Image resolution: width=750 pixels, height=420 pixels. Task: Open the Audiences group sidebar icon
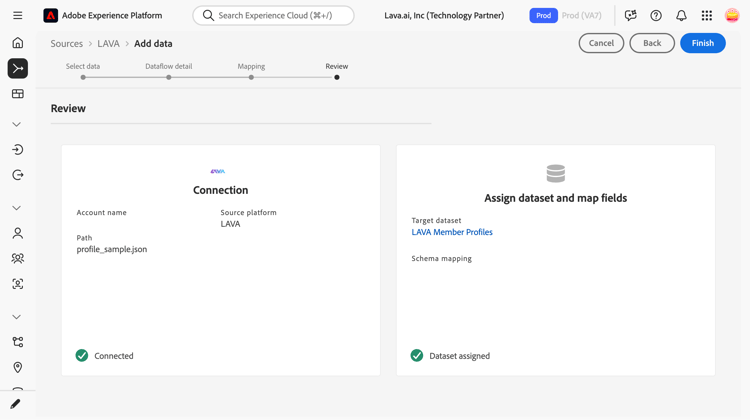[18, 258]
